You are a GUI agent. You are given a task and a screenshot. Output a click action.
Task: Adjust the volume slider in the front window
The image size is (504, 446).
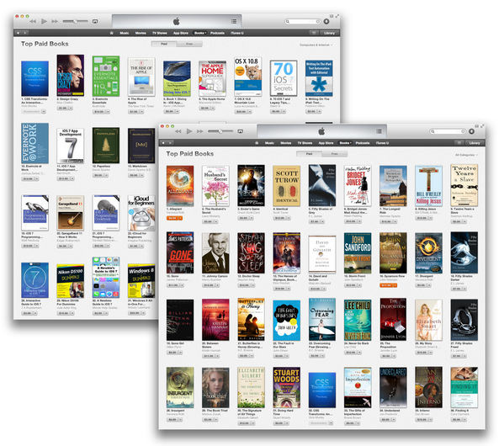[220, 131]
